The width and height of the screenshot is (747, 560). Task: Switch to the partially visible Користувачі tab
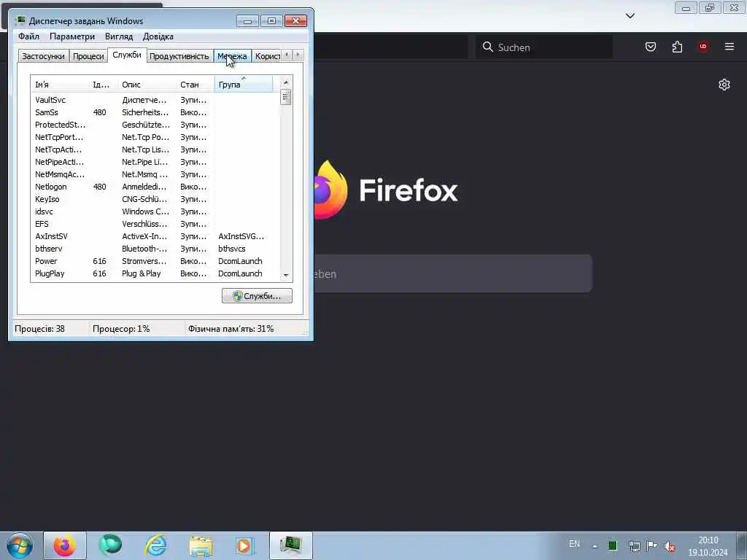(267, 56)
